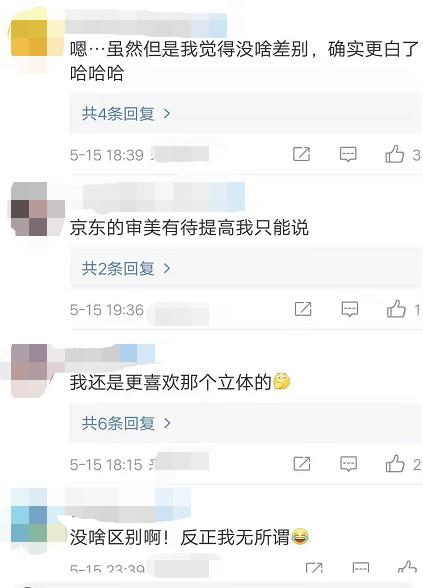
Task: Reply to the 京东的审美 comment
Action: pos(350,309)
